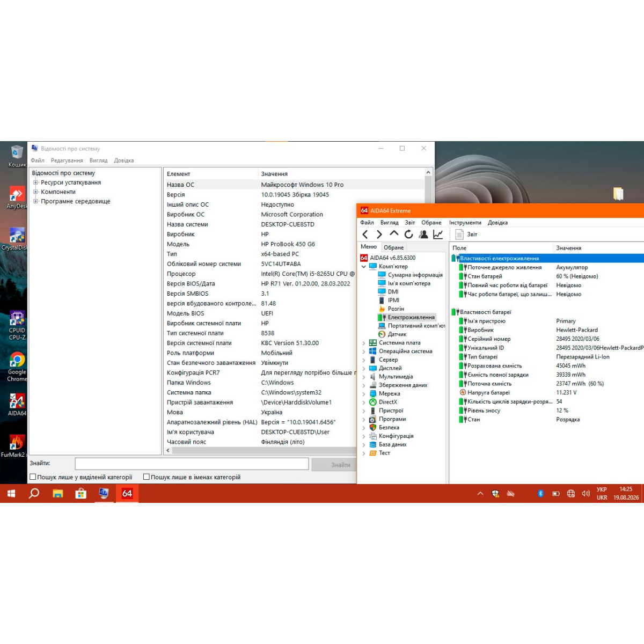Open the Windows Start button
644x644 pixels.
click(x=11, y=493)
